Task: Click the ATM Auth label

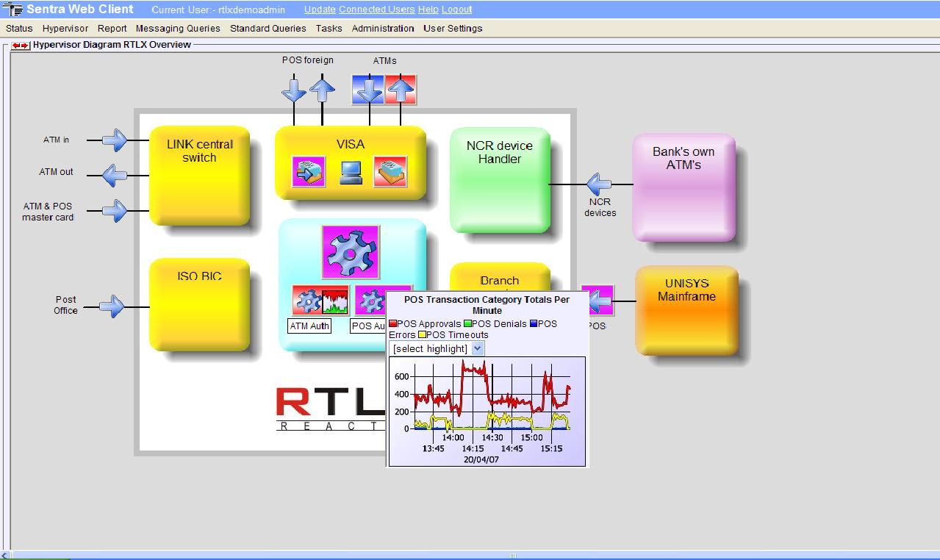Action: pyautogui.click(x=309, y=326)
